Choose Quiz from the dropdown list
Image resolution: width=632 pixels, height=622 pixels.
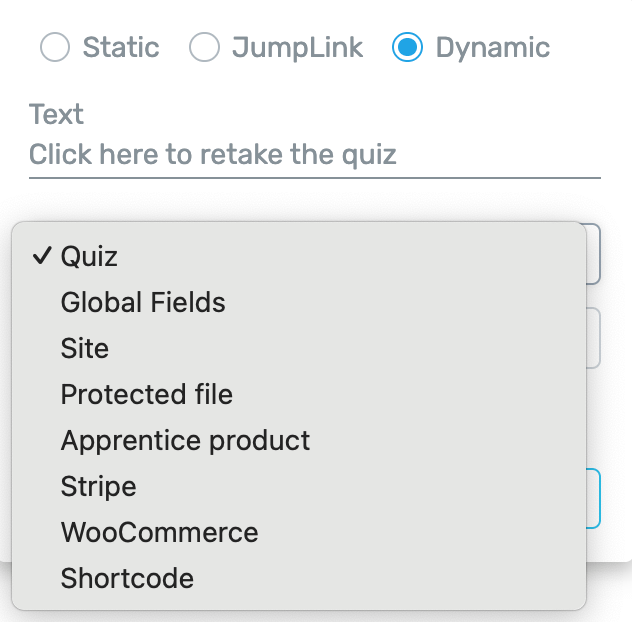pos(90,257)
